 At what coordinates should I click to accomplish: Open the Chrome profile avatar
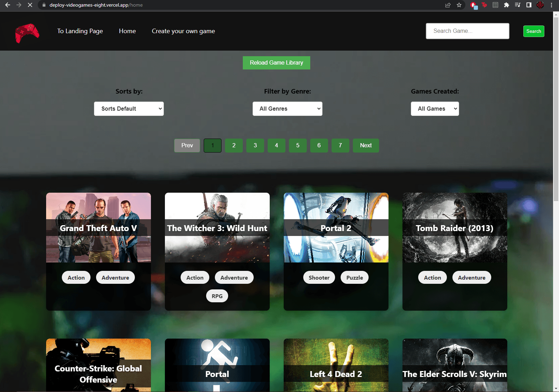tap(540, 5)
